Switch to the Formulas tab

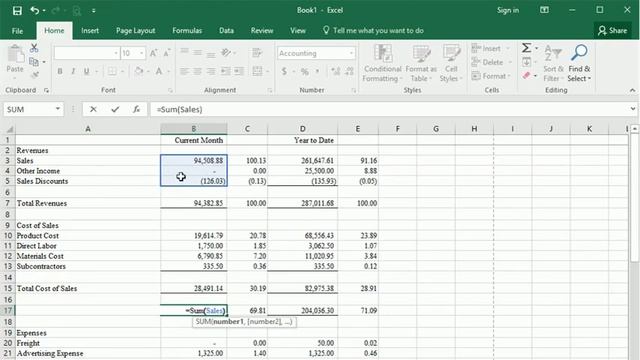pos(187,31)
